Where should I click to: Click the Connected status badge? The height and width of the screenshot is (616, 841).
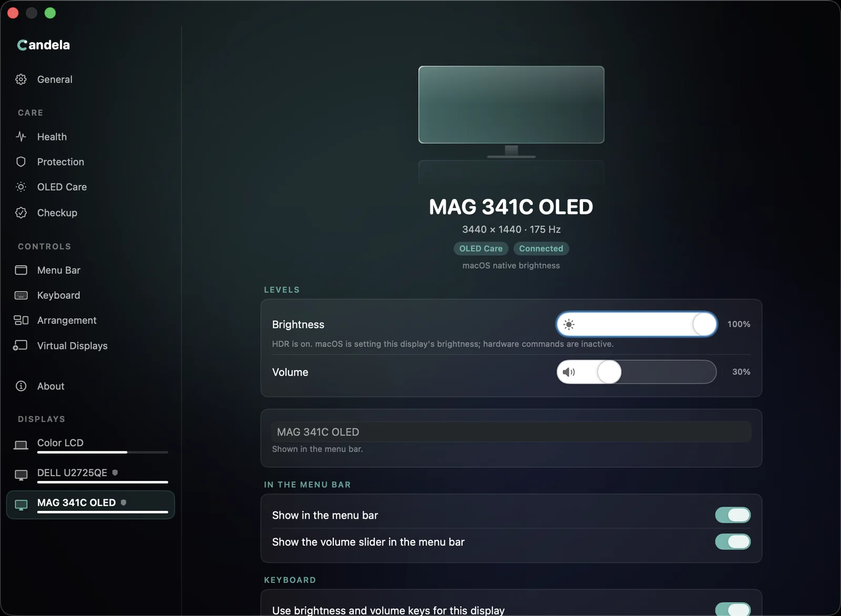point(541,249)
